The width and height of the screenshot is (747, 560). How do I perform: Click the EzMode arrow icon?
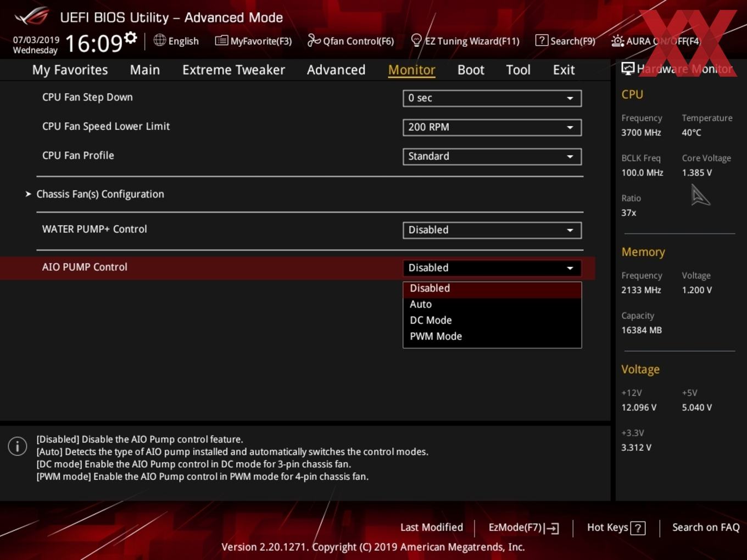[552, 528]
